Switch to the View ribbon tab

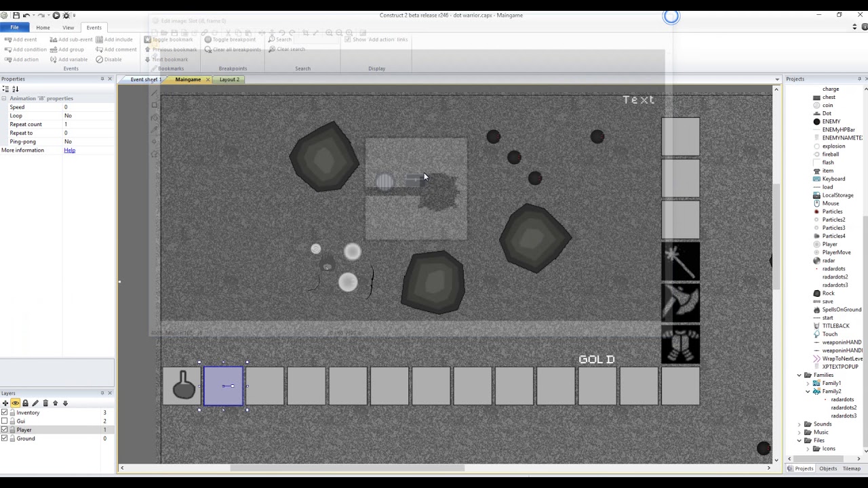[x=68, y=28]
